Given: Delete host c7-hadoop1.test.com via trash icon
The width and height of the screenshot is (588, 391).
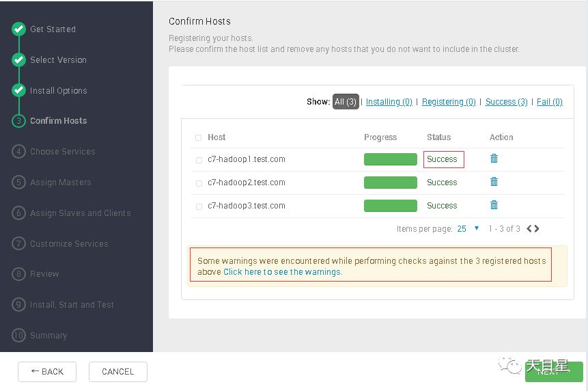Looking at the screenshot, I should (494, 159).
